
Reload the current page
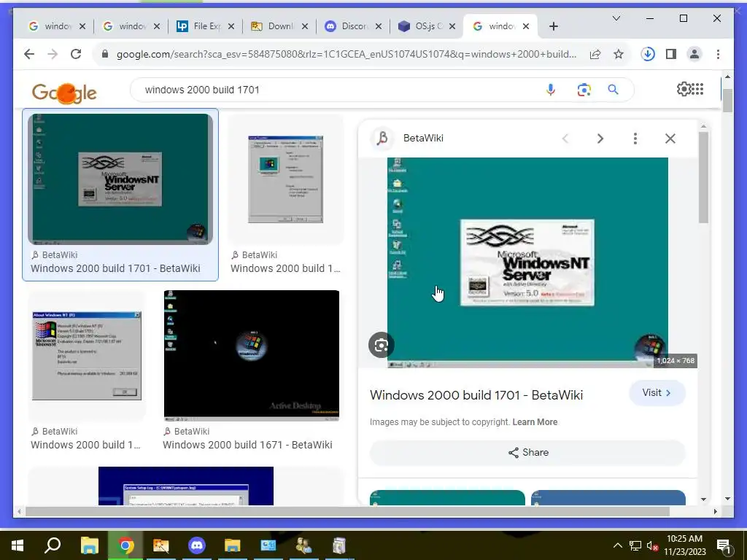click(76, 54)
